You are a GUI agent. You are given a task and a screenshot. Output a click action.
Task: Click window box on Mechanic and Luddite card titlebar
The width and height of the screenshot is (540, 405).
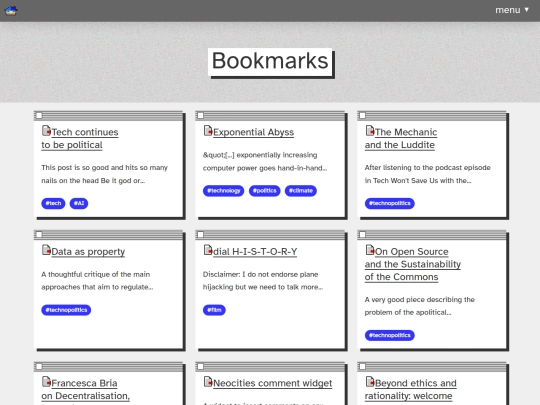pos(362,115)
